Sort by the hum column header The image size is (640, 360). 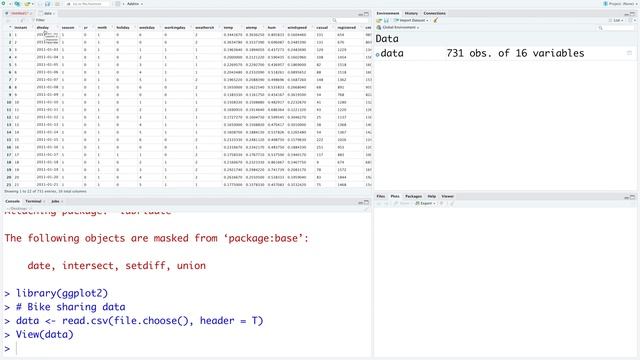point(272,27)
